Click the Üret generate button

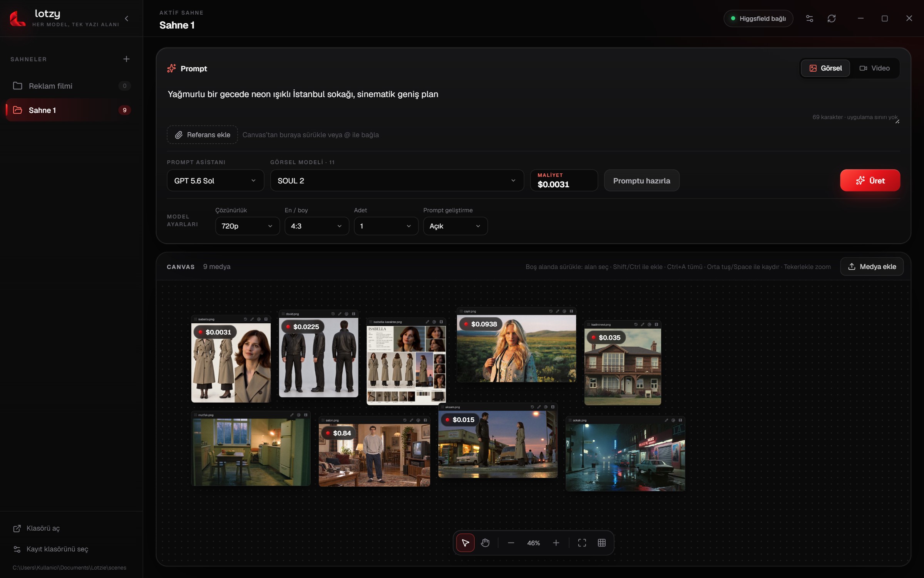(870, 180)
